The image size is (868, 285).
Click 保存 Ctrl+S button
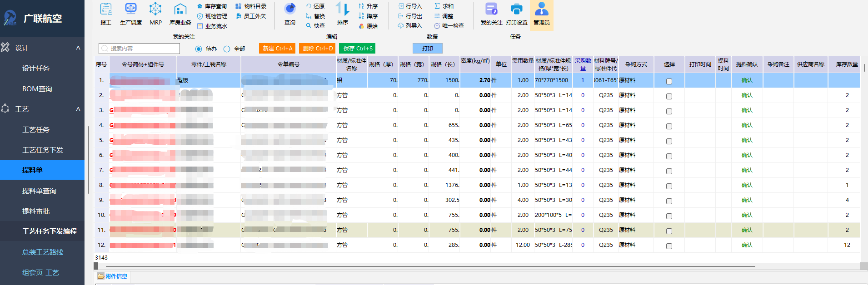point(357,49)
